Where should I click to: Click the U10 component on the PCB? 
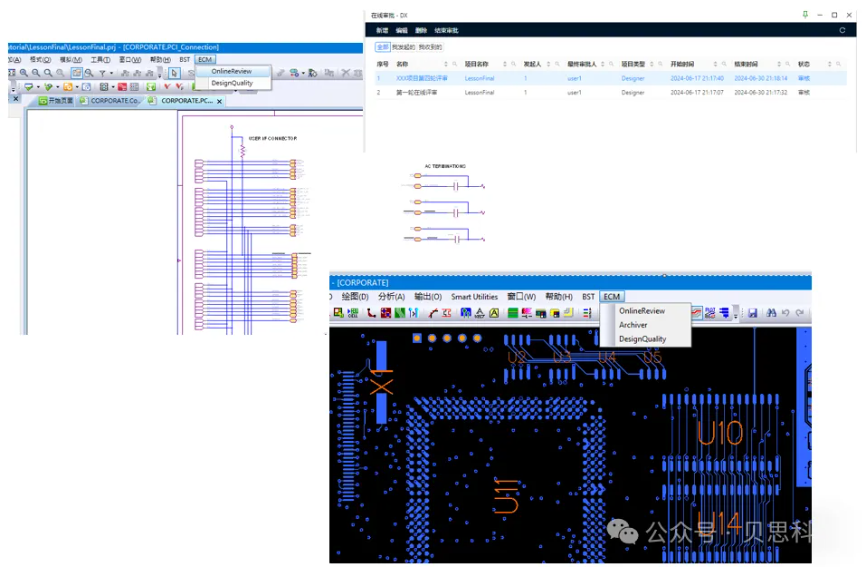(719, 434)
